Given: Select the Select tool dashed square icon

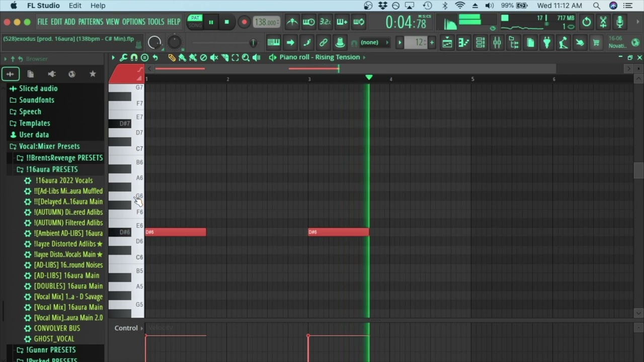Looking at the screenshot, I should 235,57.
